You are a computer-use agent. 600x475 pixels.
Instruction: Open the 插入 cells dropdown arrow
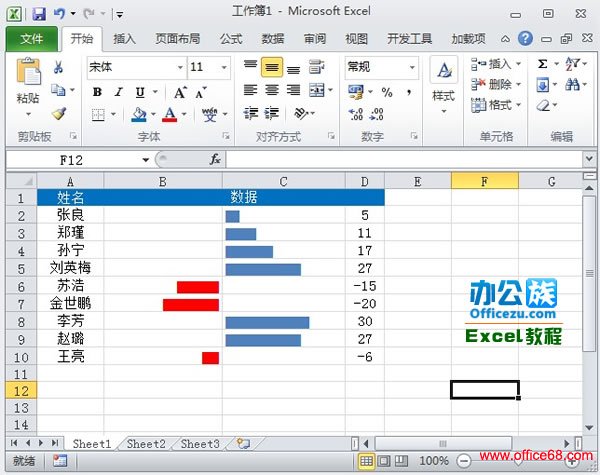518,64
